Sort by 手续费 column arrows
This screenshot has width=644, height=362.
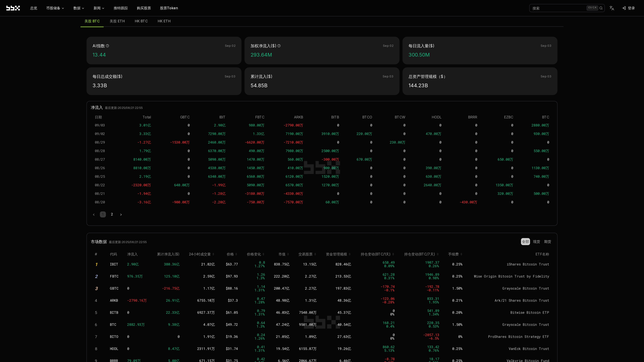(x=461, y=254)
